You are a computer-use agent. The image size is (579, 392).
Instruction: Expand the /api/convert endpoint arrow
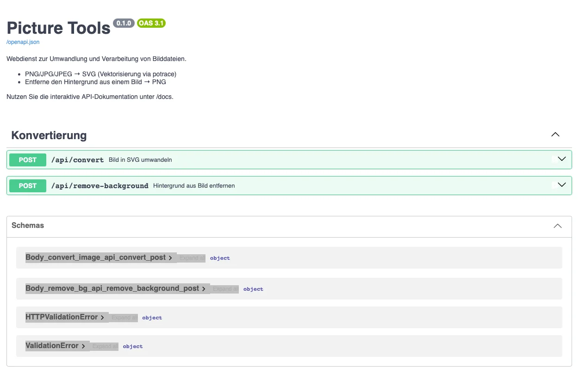click(562, 159)
